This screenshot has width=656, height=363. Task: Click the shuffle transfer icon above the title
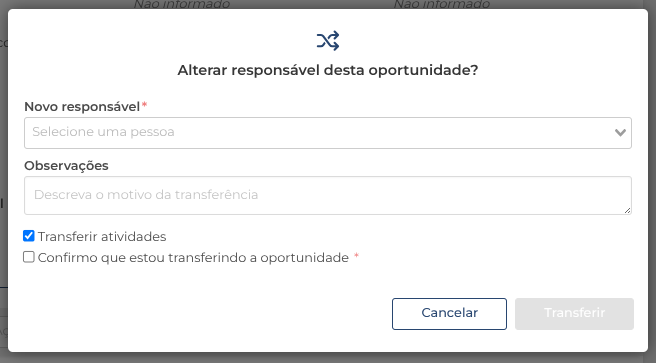point(328,41)
